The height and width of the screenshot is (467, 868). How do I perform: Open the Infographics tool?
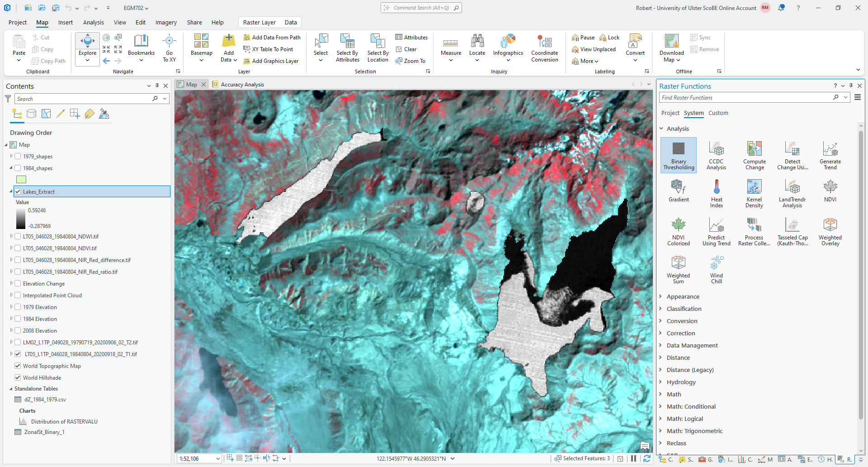pyautogui.click(x=508, y=48)
